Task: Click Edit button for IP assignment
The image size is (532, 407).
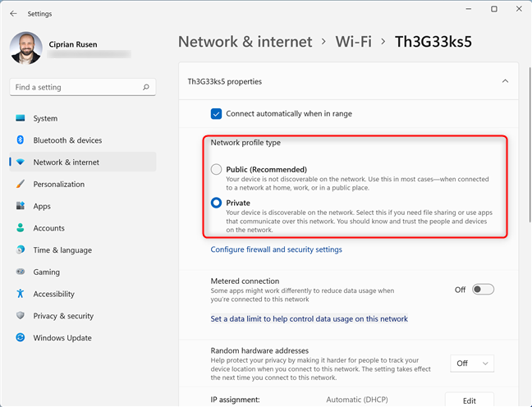Action: [470, 400]
